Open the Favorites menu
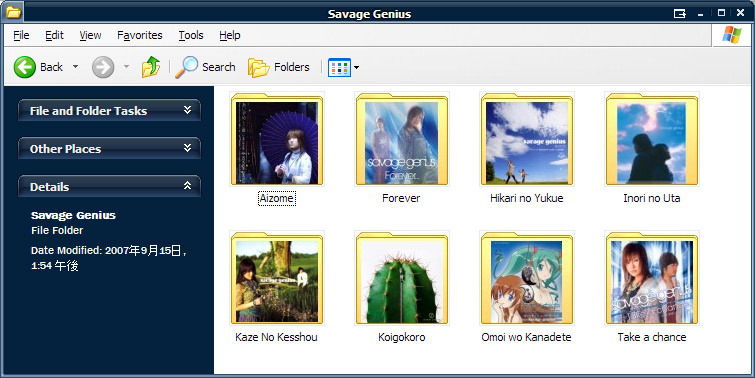755x378 pixels. [x=140, y=35]
